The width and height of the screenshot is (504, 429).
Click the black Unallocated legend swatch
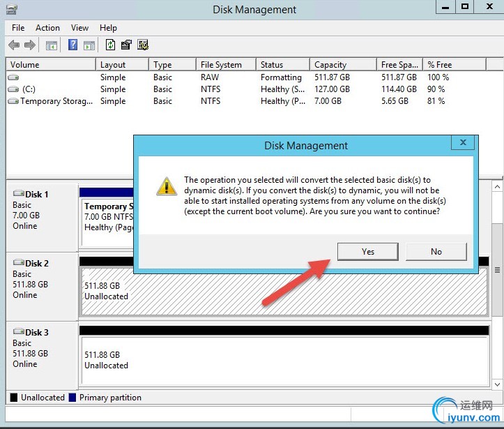(x=13, y=398)
